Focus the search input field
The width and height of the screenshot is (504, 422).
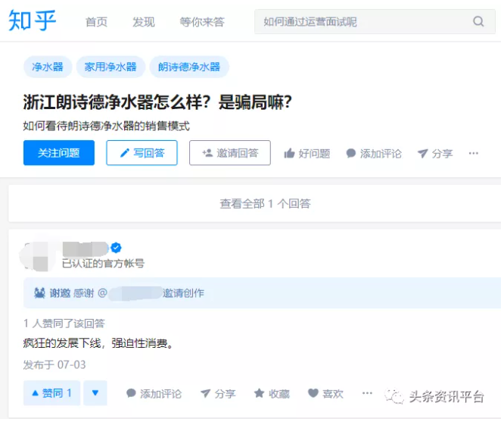[x=363, y=22]
